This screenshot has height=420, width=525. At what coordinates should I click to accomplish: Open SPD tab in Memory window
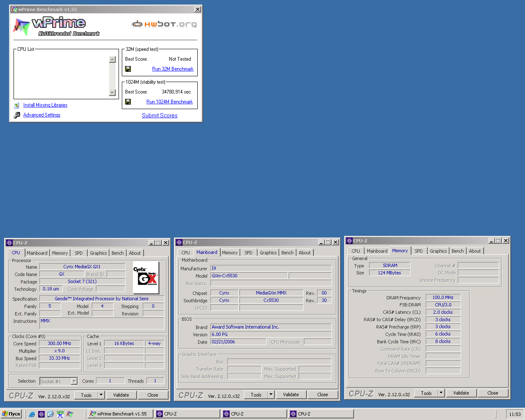tap(419, 251)
